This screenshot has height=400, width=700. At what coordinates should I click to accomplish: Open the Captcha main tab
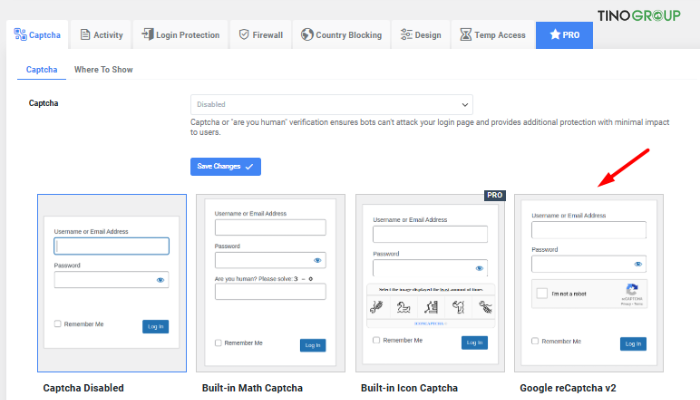[37, 35]
